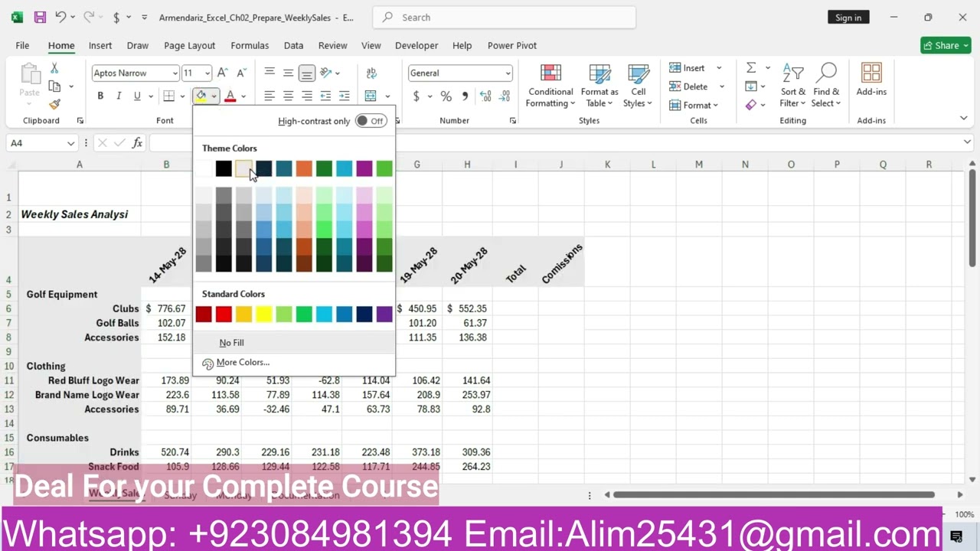
Task: Click Increase Indent icon
Action: tap(344, 96)
